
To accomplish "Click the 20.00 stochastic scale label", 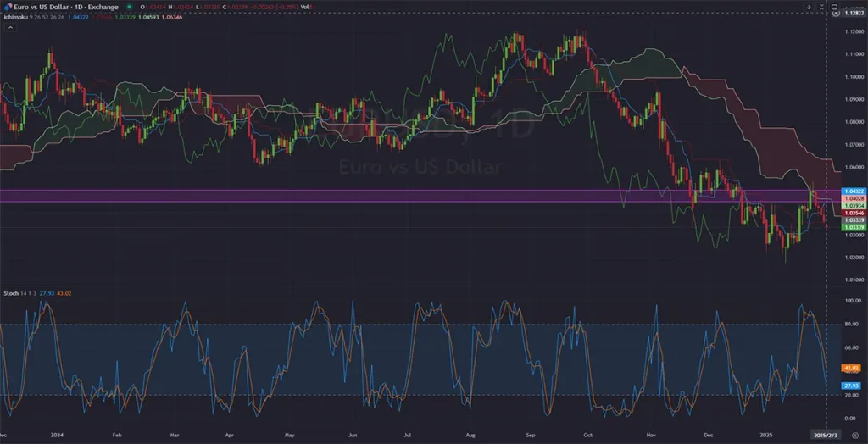I will 850,395.
